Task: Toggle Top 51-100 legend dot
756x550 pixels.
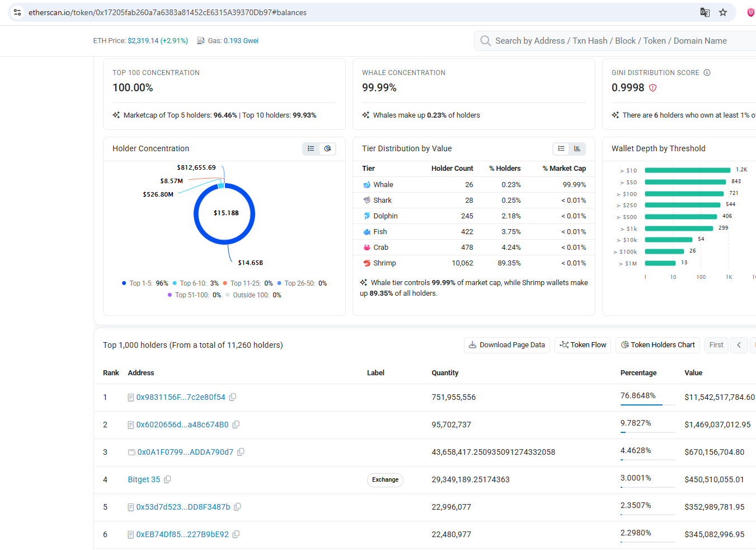Action: [170, 295]
